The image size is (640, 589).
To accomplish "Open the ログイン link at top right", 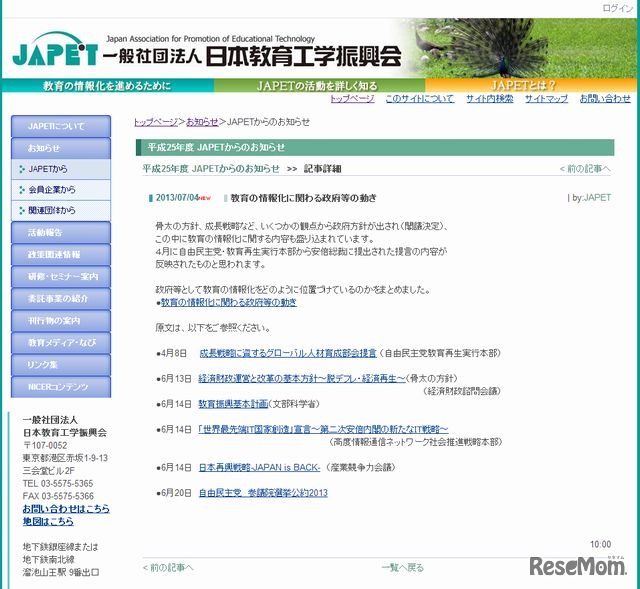I will (x=617, y=8).
